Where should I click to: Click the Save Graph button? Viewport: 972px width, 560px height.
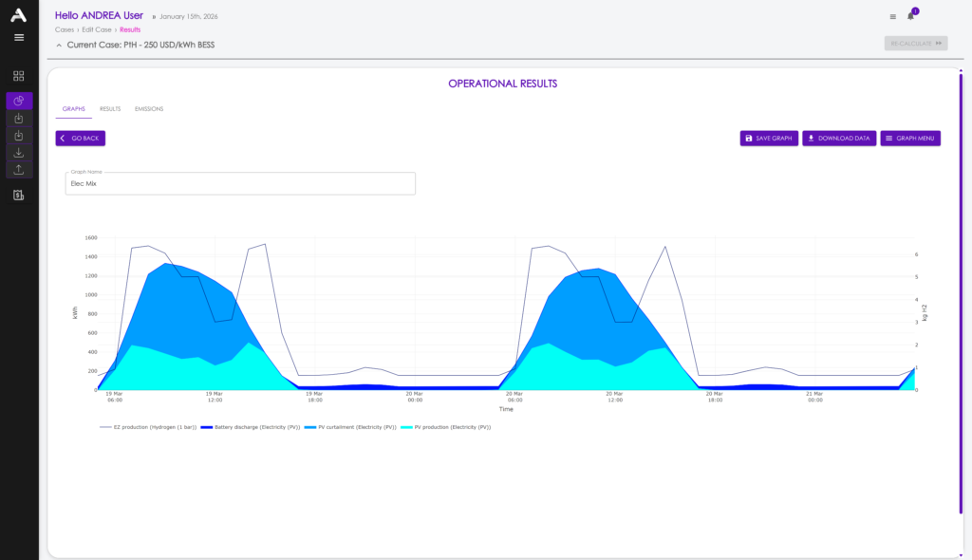point(769,139)
